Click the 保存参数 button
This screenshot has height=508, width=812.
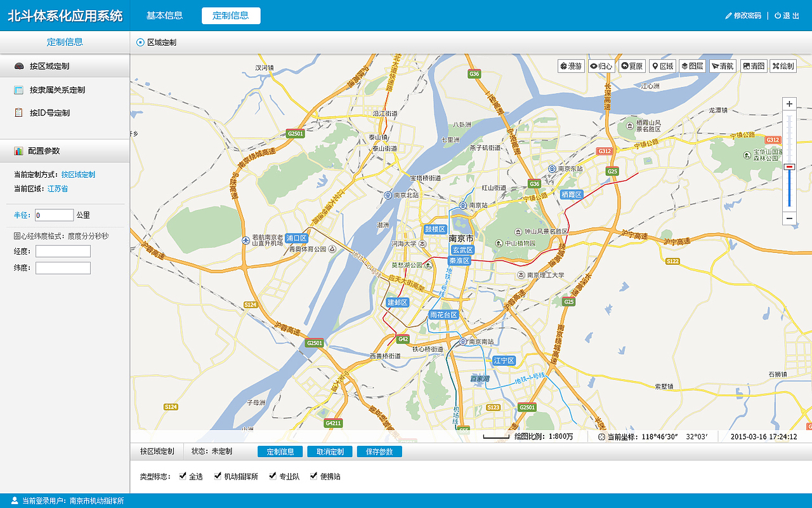pos(379,452)
